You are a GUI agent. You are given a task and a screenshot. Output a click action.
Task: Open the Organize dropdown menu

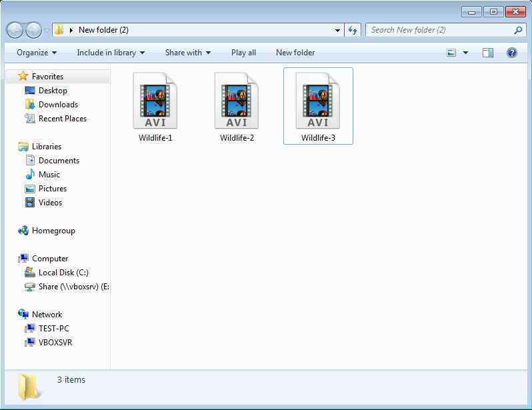tap(37, 53)
